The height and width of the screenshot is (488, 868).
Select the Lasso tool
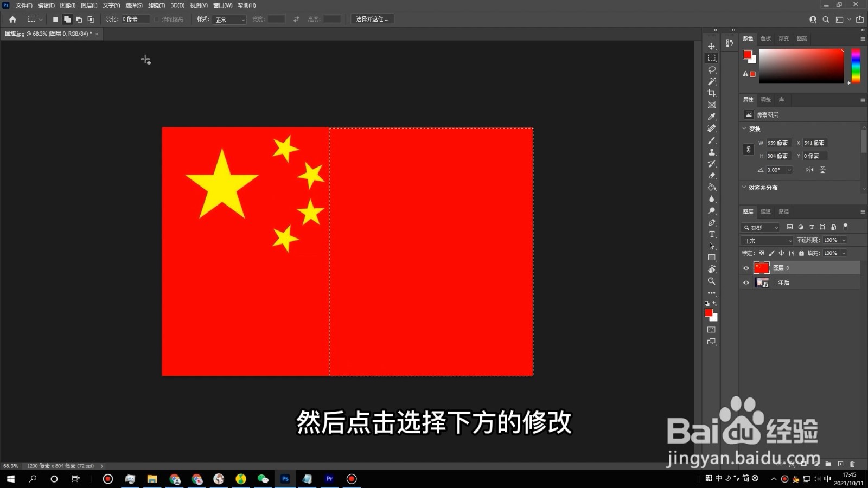pyautogui.click(x=711, y=70)
